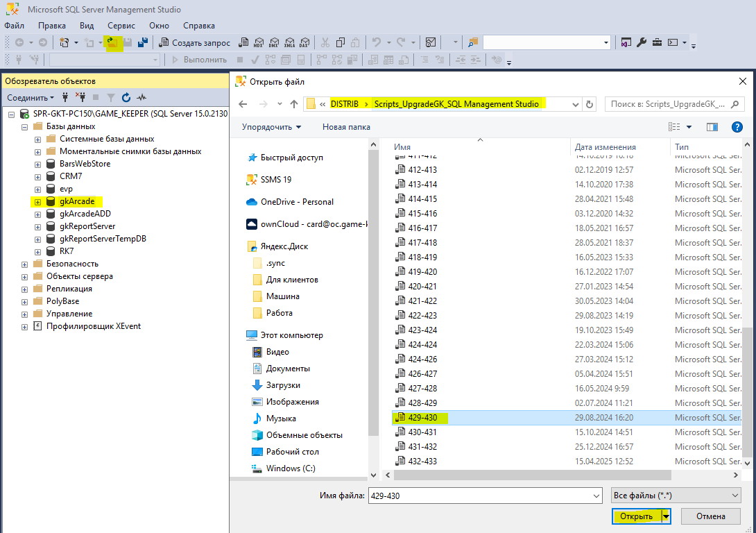Click the Object Explorer disconnect icon

tap(80, 97)
